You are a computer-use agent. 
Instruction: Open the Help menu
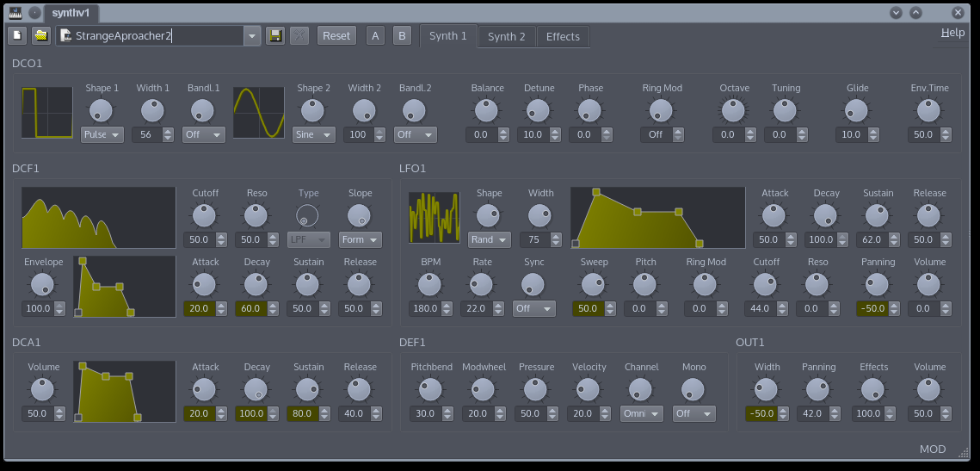tap(952, 33)
